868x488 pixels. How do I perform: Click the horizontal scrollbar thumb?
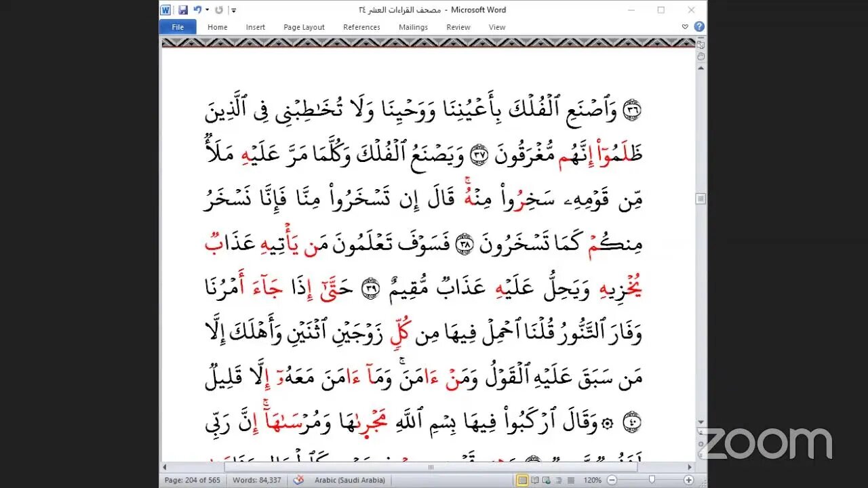click(x=431, y=467)
